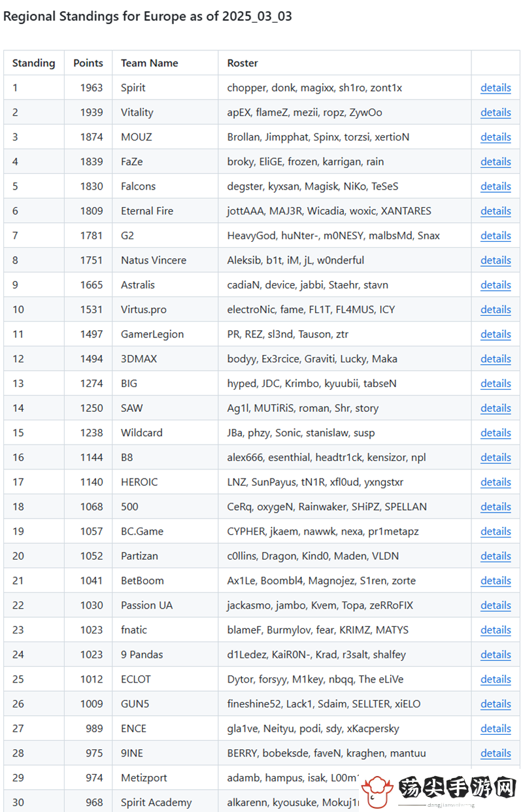This screenshot has width=523, height=812.
Task: Click roster chopper, donk, magixx, sh1ro, zont1x
Action: click(315, 88)
